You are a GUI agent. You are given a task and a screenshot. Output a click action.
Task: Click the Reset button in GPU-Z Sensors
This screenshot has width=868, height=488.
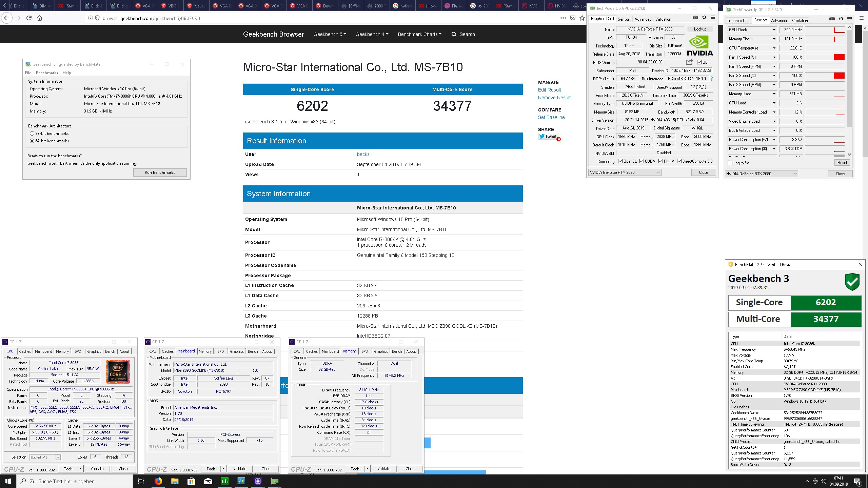(x=842, y=163)
